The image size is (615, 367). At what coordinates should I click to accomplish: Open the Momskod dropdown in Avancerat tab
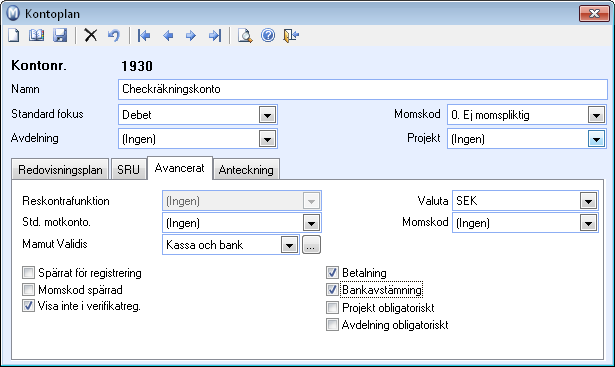pos(588,223)
